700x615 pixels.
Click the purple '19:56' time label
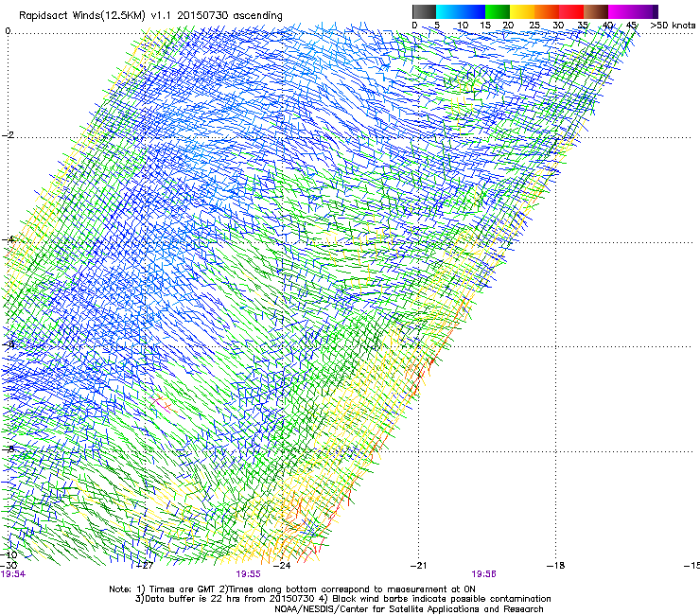point(484,574)
